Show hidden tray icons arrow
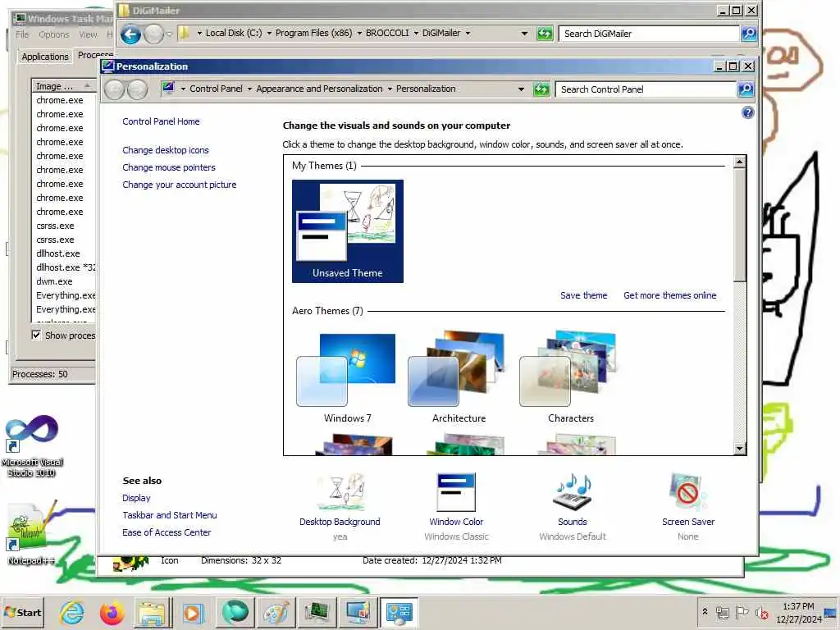 (x=705, y=611)
